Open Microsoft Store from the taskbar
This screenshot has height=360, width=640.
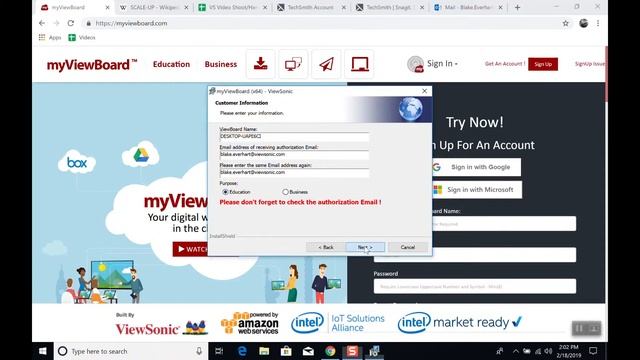pos(286,351)
